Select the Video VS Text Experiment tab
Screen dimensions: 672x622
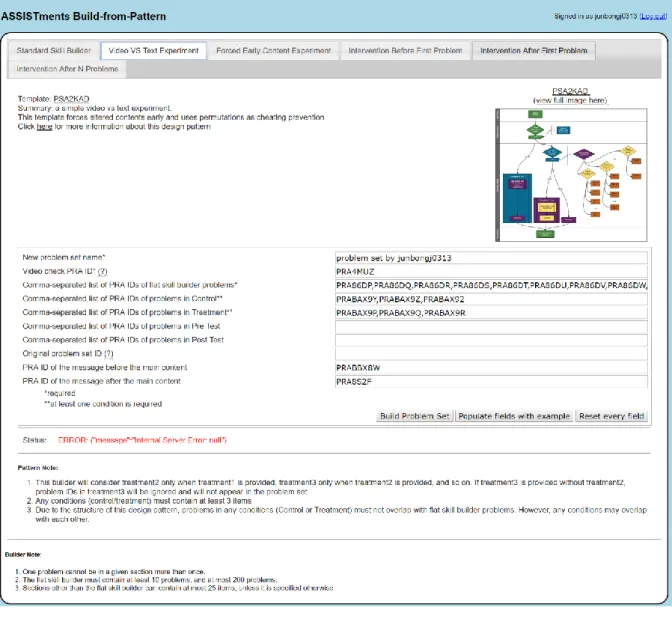click(153, 51)
